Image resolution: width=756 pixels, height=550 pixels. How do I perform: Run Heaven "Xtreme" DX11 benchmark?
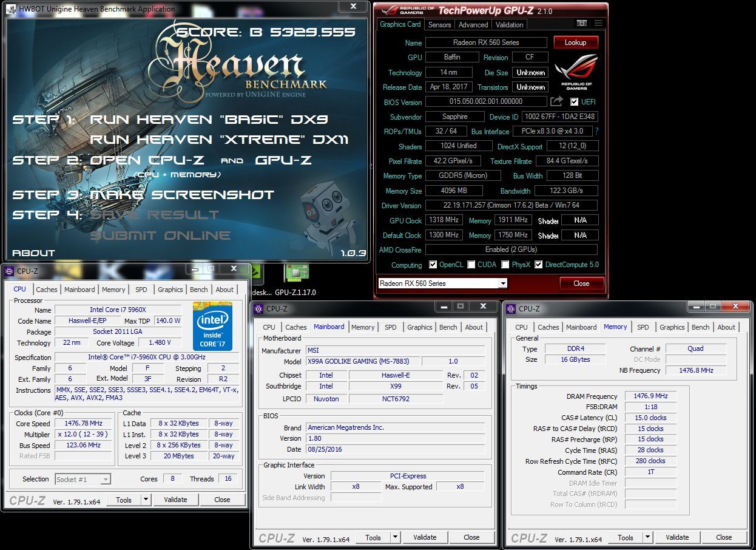pos(220,140)
